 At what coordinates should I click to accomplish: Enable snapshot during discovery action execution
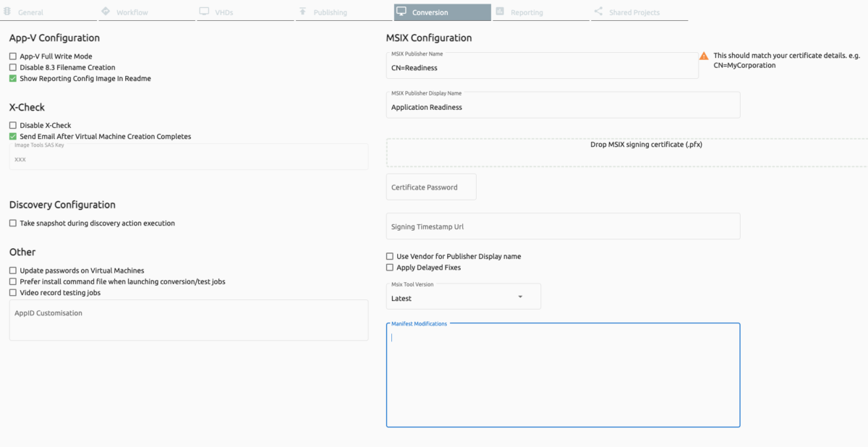(x=13, y=223)
